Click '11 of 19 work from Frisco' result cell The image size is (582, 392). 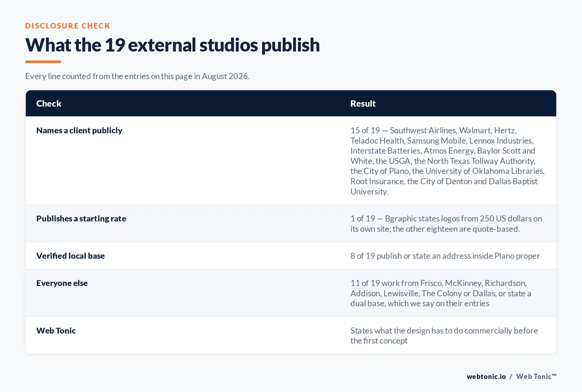[441, 293]
